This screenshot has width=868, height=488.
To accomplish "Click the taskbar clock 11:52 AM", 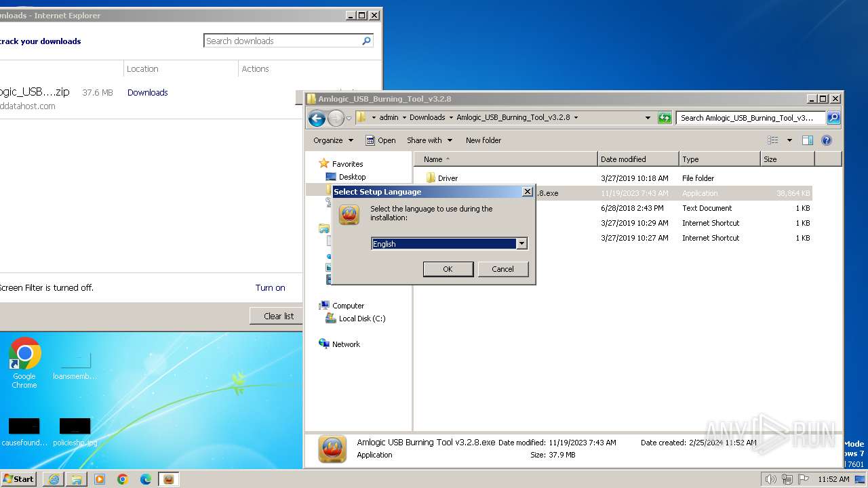I will [833, 479].
